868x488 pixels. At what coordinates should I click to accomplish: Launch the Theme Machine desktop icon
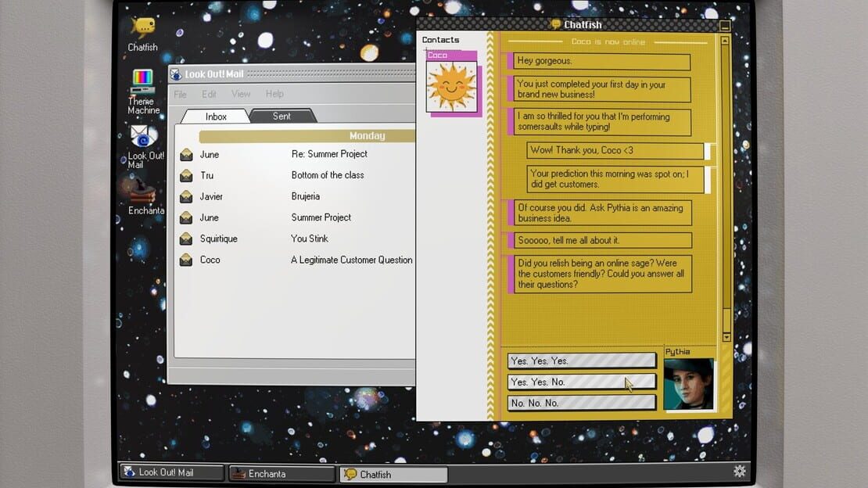point(143,91)
